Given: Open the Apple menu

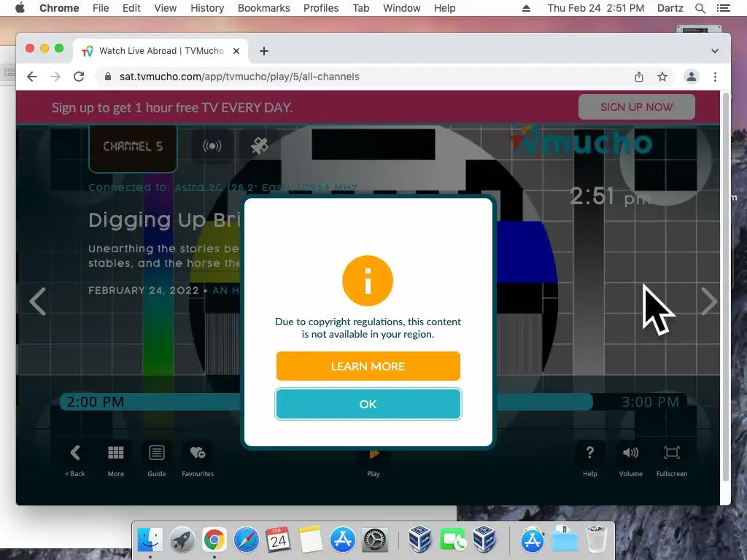Looking at the screenshot, I should click(20, 8).
